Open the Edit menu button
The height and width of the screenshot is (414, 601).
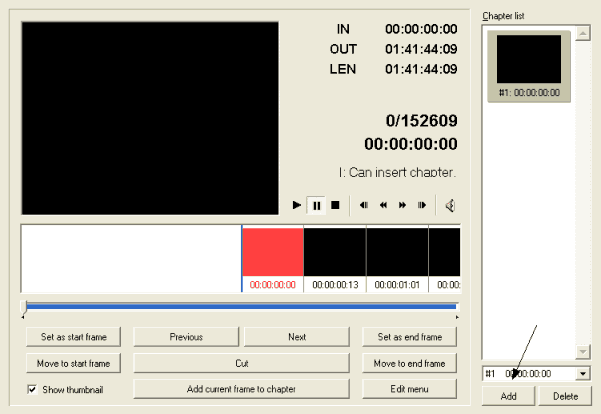point(409,389)
